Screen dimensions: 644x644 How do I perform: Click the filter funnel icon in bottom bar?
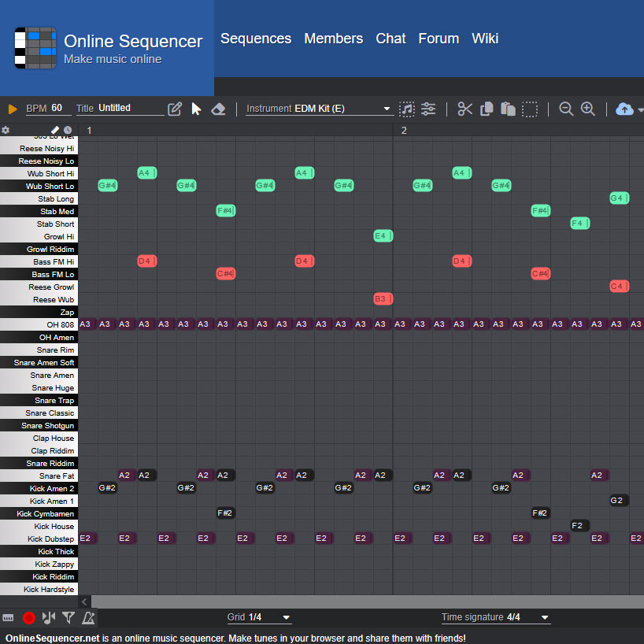[68, 617]
